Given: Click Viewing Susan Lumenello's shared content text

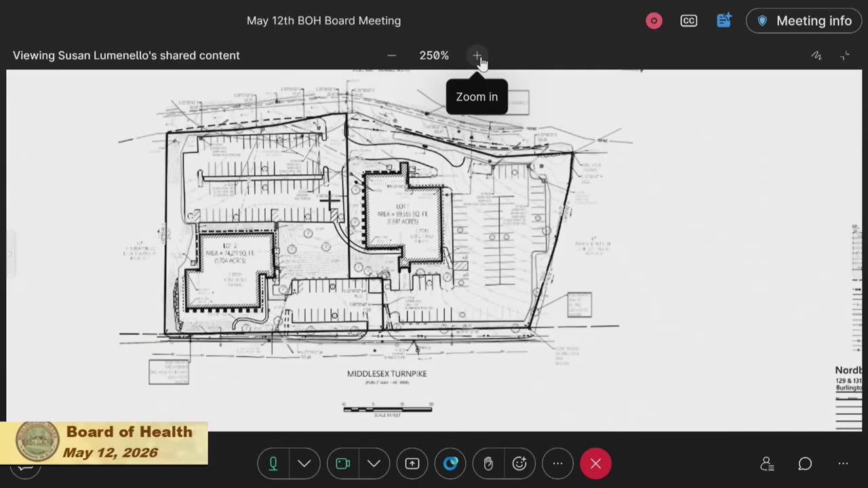Looking at the screenshot, I should pyautogui.click(x=126, y=56).
